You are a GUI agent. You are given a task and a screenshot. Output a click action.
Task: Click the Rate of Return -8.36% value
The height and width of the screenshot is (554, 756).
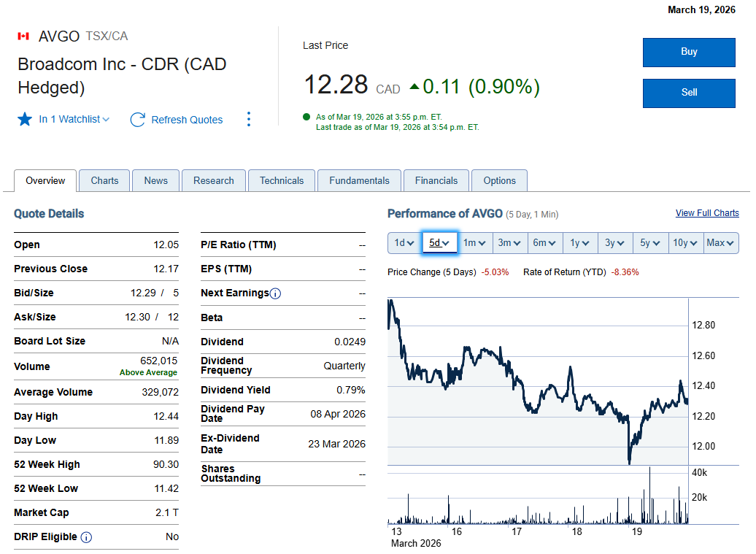(625, 272)
